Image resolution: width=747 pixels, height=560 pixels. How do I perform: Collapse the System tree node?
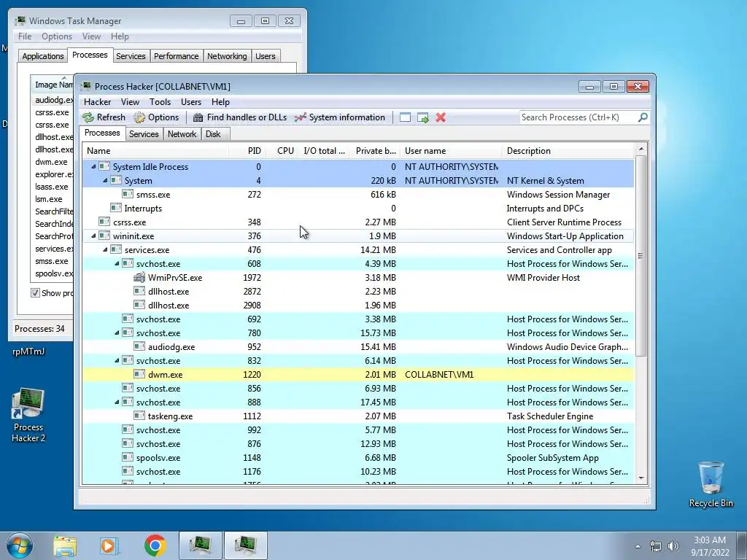tap(105, 180)
